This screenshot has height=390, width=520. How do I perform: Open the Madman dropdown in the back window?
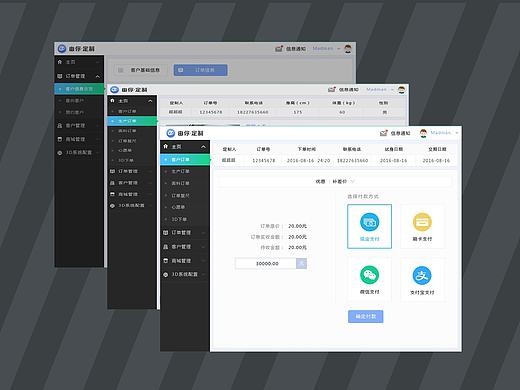point(339,49)
